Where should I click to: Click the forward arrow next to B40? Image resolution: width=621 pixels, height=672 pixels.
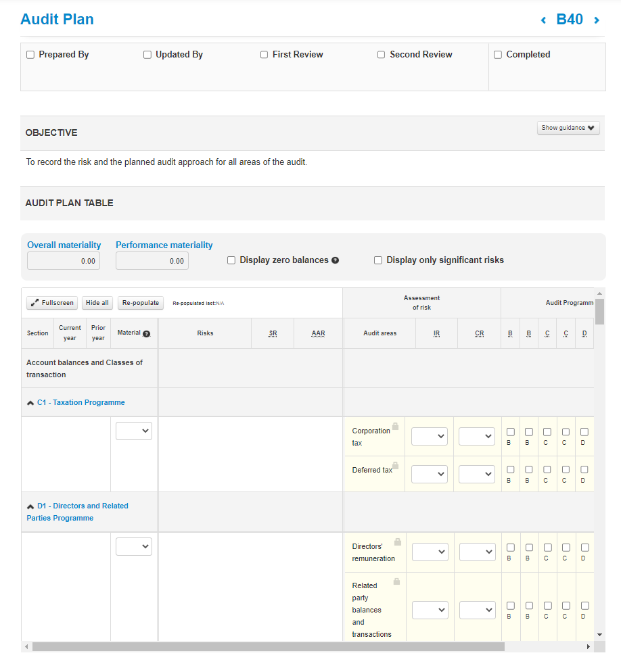596,20
